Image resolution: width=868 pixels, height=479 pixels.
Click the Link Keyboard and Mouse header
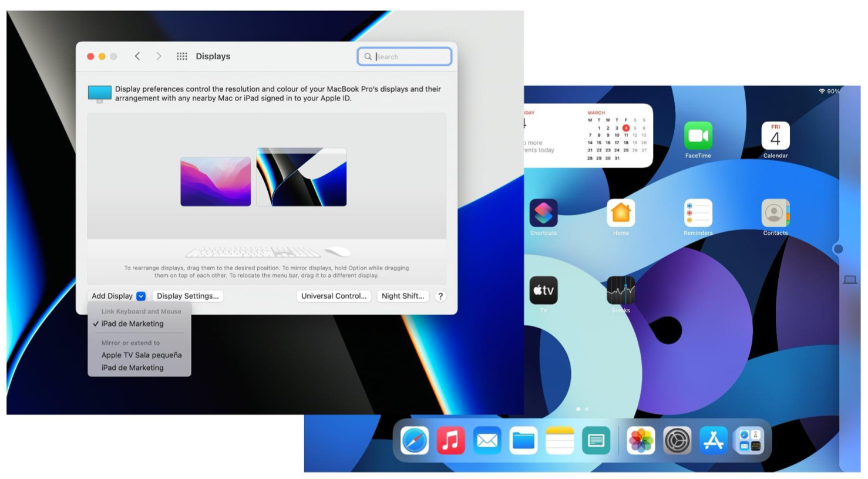(141, 312)
